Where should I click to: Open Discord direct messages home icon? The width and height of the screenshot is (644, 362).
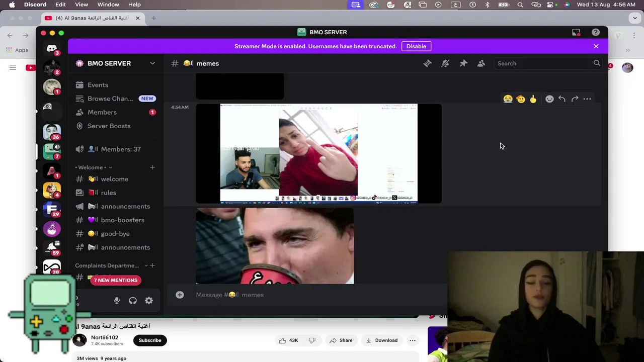52,49
